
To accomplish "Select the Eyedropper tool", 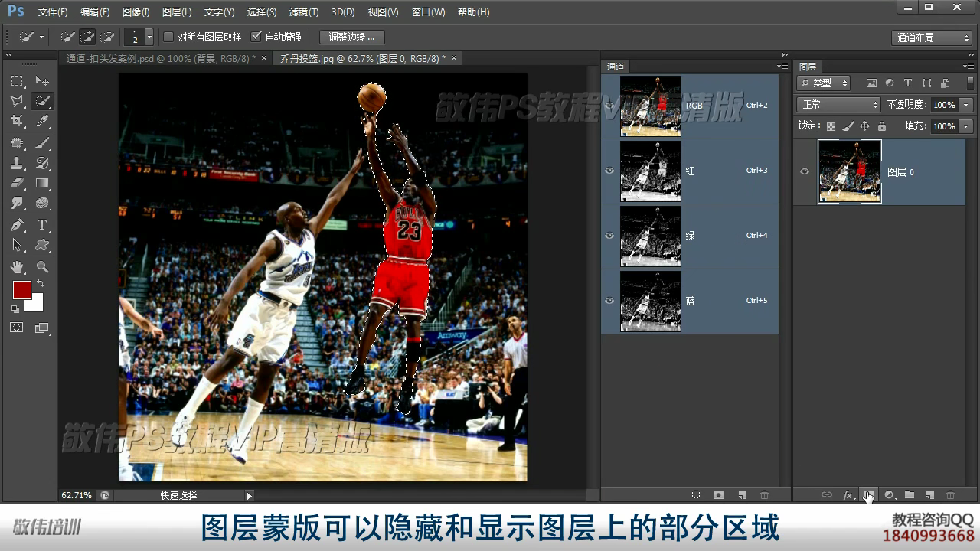I will click(x=42, y=121).
